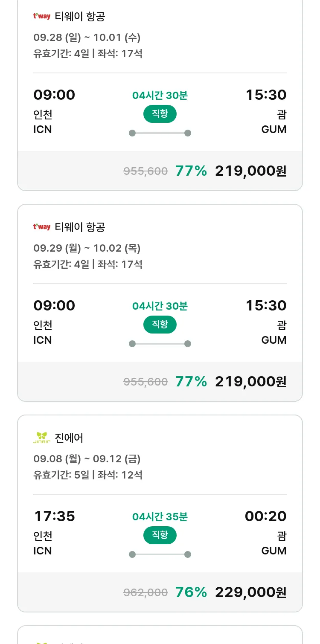The image size is (320, 644).
Task: Click the 00:20 arrival time
Action: point(265,516)
